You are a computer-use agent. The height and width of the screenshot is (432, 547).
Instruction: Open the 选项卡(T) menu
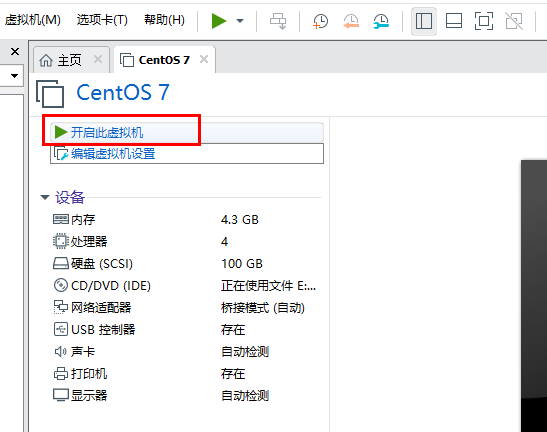coord(102,20)
